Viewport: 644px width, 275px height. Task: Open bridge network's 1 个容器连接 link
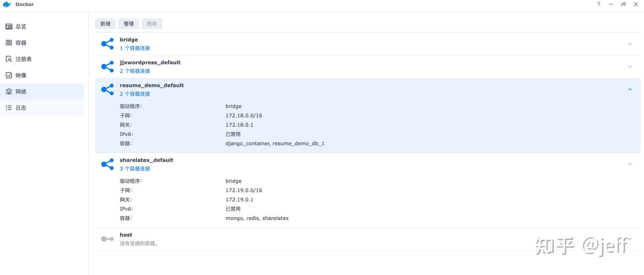[135, 48]
